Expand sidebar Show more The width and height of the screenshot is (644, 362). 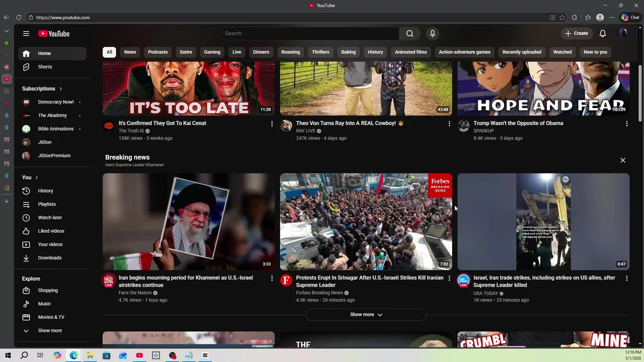pos(52,331)
